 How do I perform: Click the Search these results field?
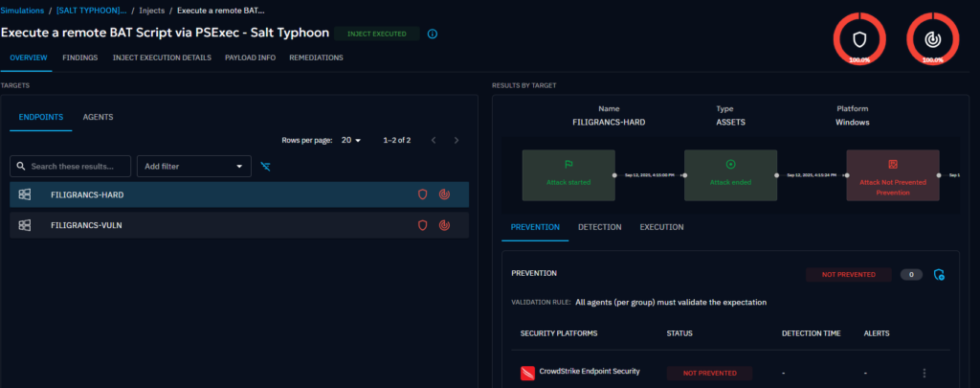pos(71,167)
